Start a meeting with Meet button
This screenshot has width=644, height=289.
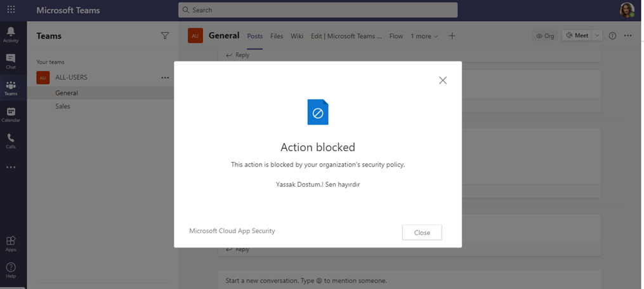pos(577,36)
